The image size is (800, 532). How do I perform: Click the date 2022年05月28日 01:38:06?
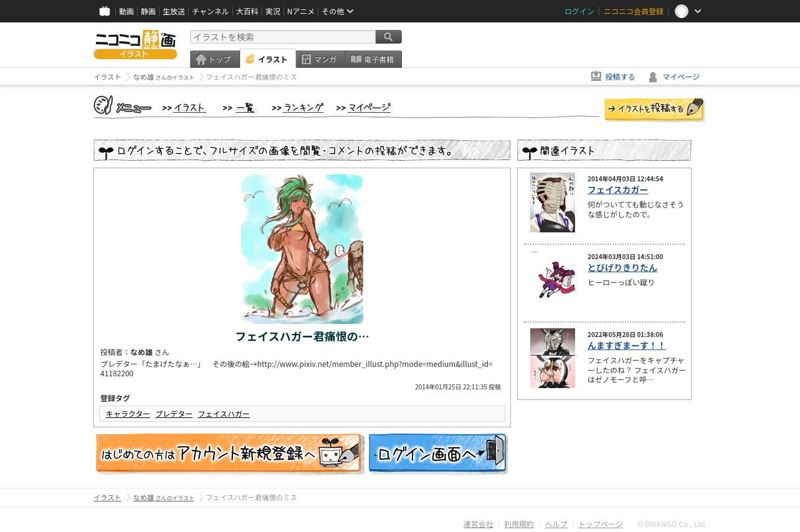pos(625,335)
